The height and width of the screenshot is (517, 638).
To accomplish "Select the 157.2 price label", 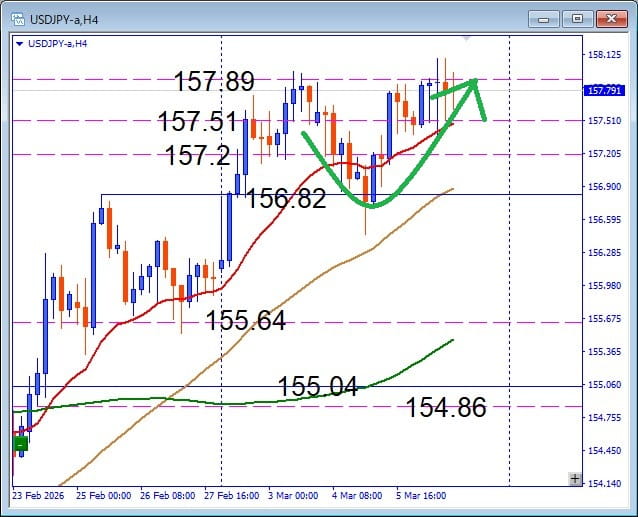I will (198, 155).
